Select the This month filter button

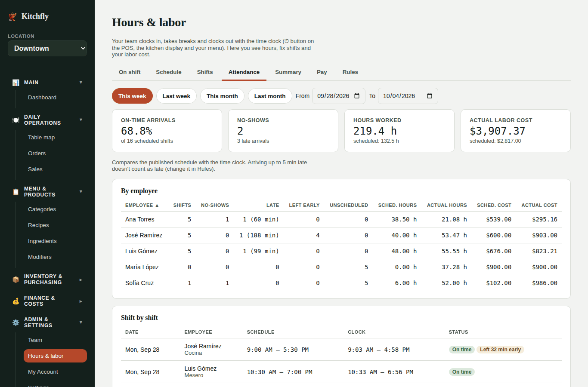tap(222, 96)
